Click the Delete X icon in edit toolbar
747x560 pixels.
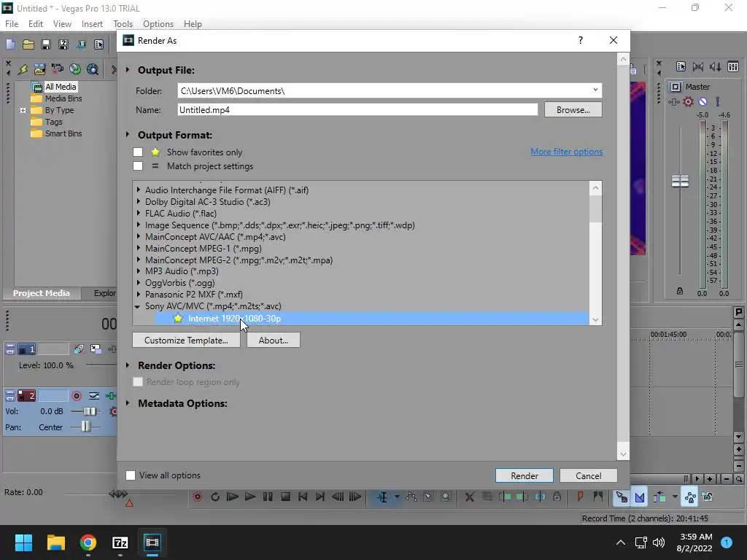point(470,497)
